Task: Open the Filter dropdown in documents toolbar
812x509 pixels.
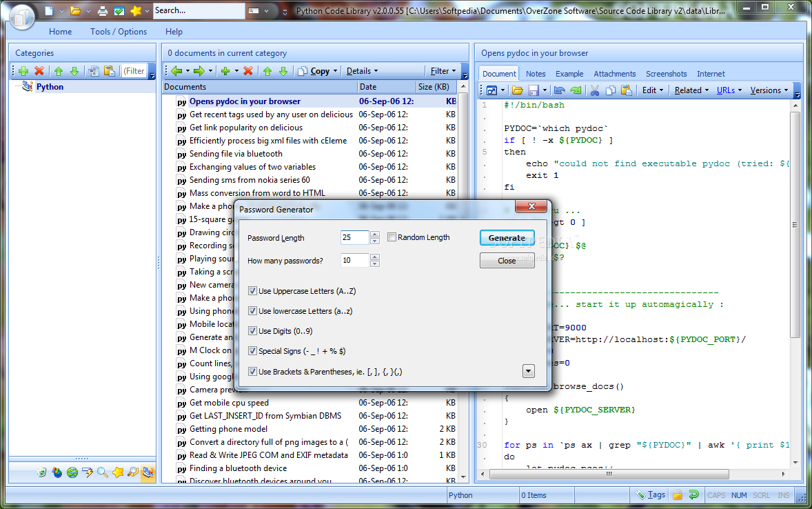Action: pyautogui.click(x=443, y=71)
